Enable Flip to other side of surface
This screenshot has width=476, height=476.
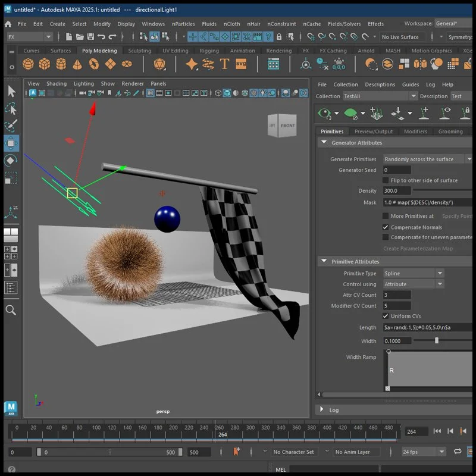point(386,180)
